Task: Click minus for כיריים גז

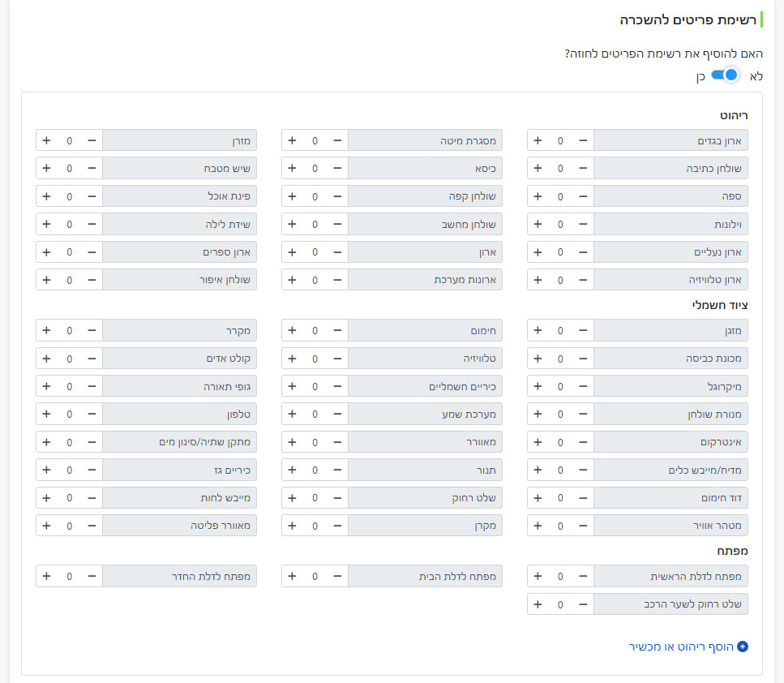Action: 92,470
